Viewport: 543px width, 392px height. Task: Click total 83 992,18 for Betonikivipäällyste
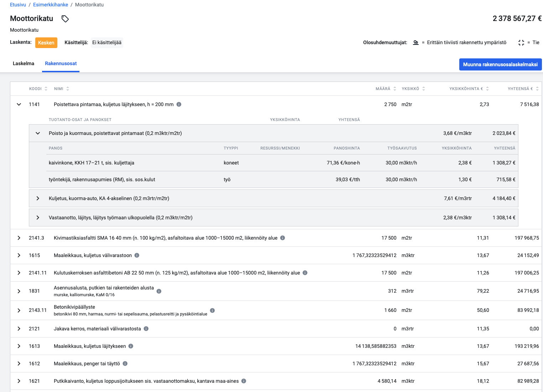point(528,310)
